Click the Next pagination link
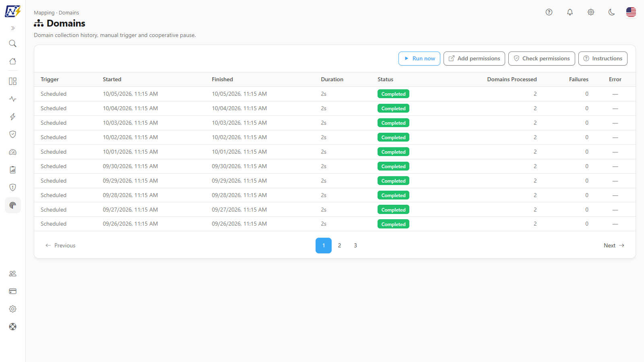Viewport: 644px width, 362px height. (x=614, y=245)
